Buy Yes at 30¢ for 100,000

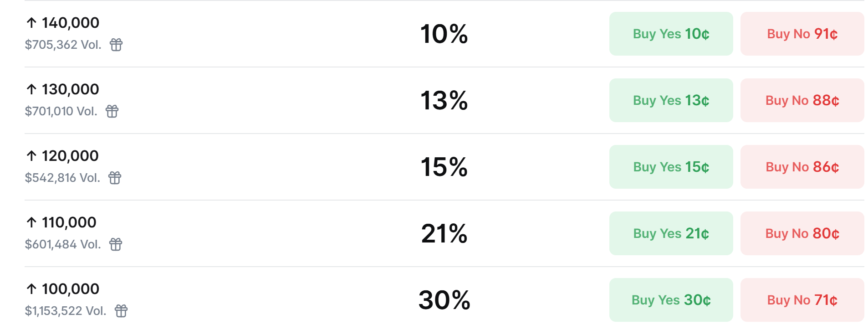pos(671,300)
